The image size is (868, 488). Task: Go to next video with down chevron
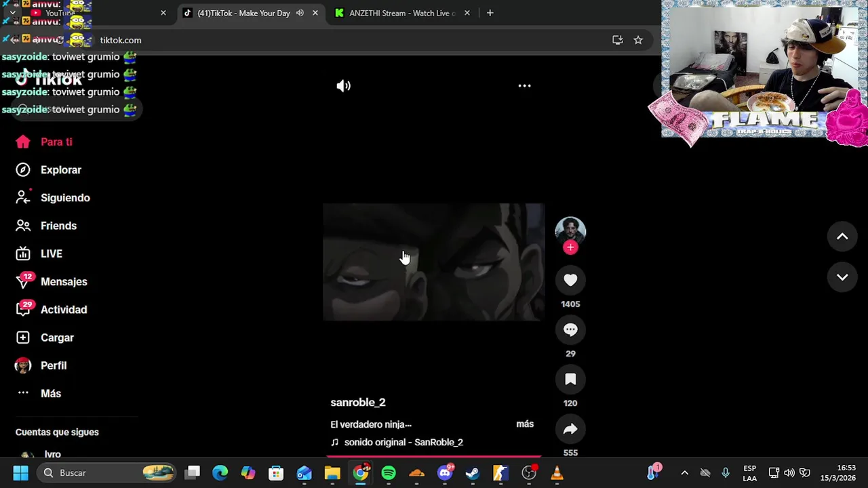tap(842, 277)
